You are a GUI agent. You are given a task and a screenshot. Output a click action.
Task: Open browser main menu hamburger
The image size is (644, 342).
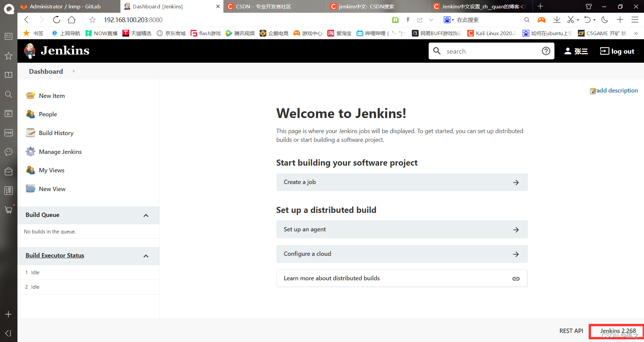pyautogui.click(x=635, y=20)
